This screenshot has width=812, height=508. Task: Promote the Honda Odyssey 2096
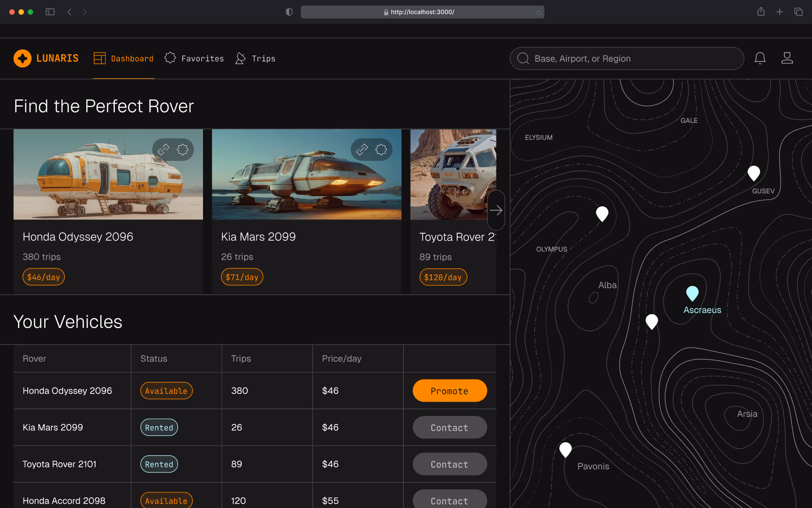click(450, 391)
